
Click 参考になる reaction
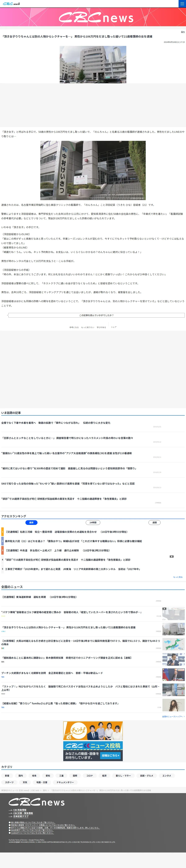74,327
